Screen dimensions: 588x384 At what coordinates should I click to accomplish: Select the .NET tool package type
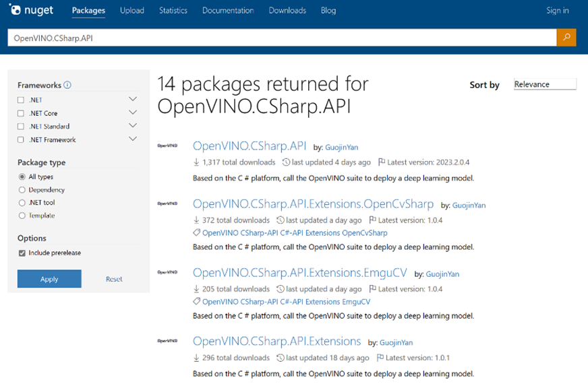[22, 203]
